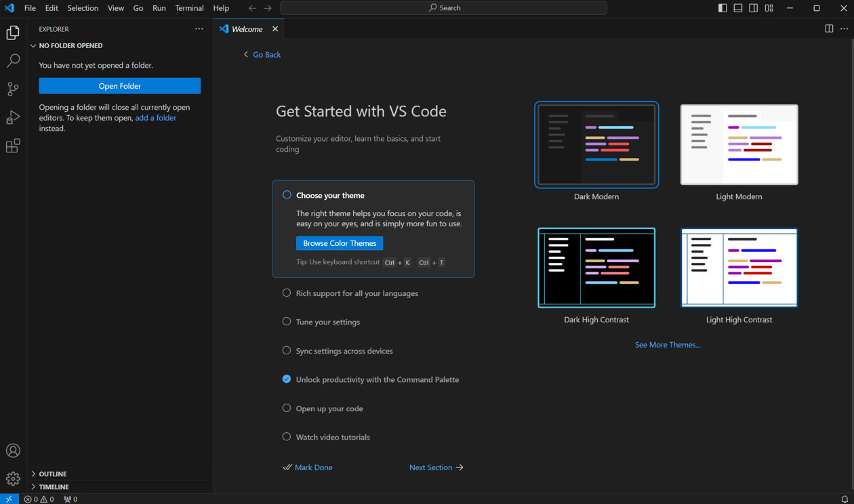Expand the Outline section
This screenshot has height=504, width=854.
click(52, 474)
